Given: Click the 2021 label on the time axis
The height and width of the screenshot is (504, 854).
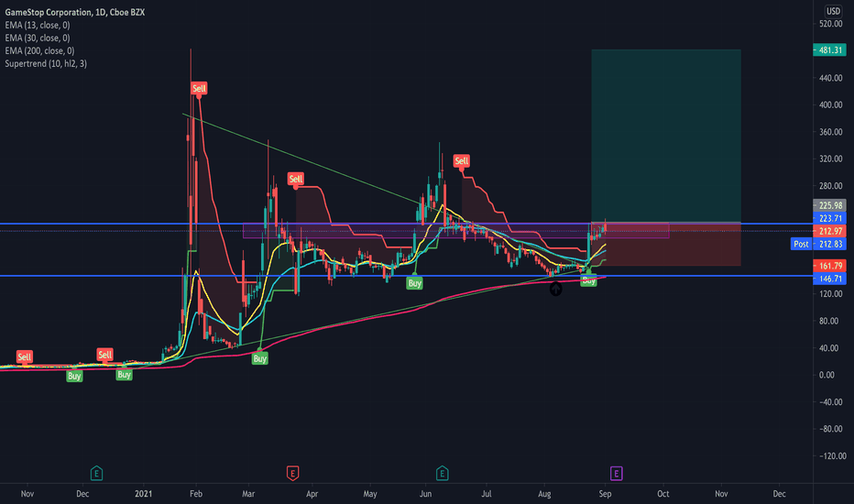Looking at the screenshot, I should [143, 494].
